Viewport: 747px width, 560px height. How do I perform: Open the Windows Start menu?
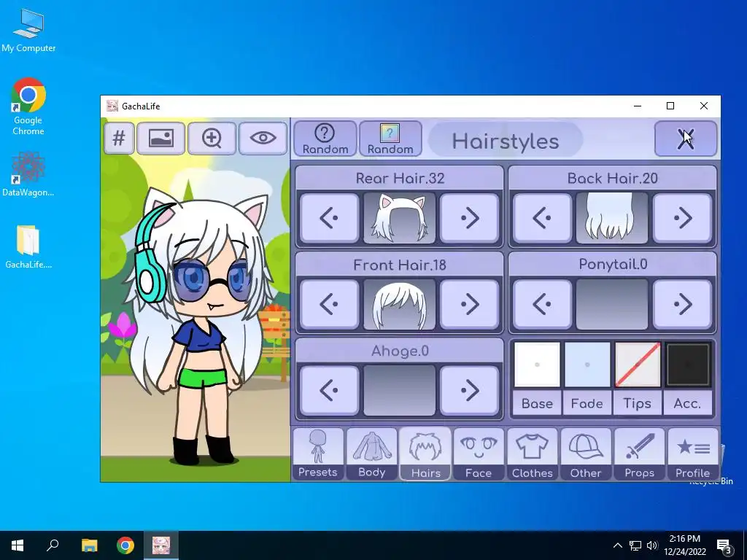[18, 545]
